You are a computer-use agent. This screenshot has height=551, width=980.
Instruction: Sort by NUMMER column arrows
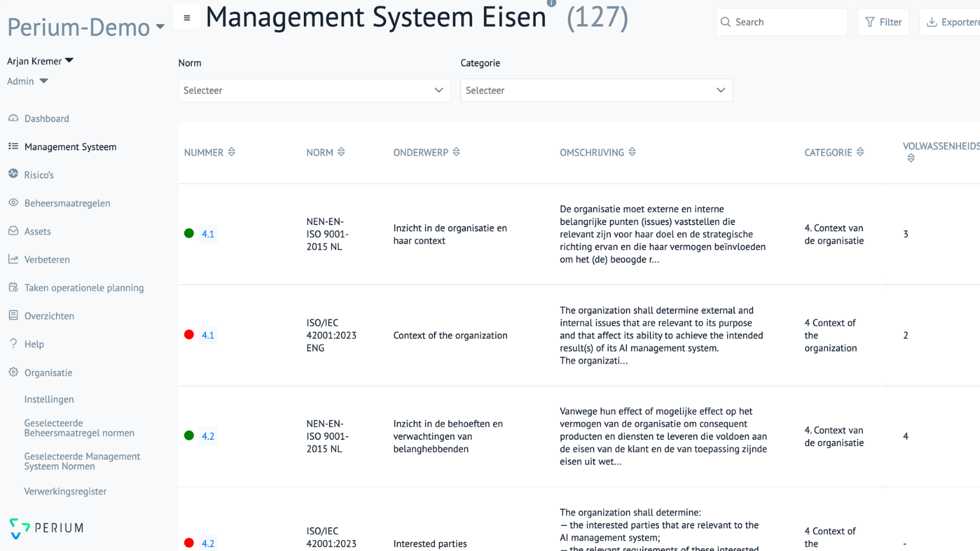[232, 152]
